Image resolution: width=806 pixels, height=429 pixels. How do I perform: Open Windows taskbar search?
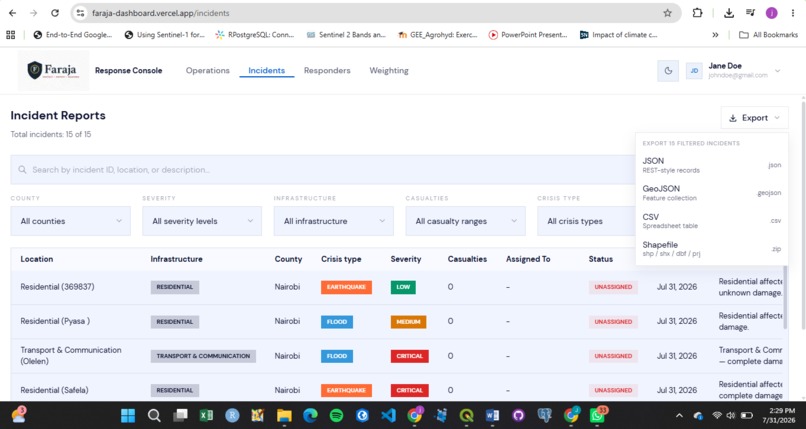pyautogui.click(x=154, y=415)
